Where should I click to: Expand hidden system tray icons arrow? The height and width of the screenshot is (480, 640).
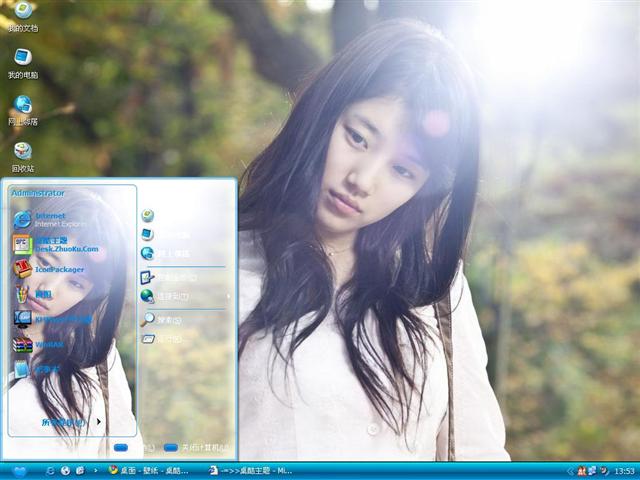coord(570,470)
